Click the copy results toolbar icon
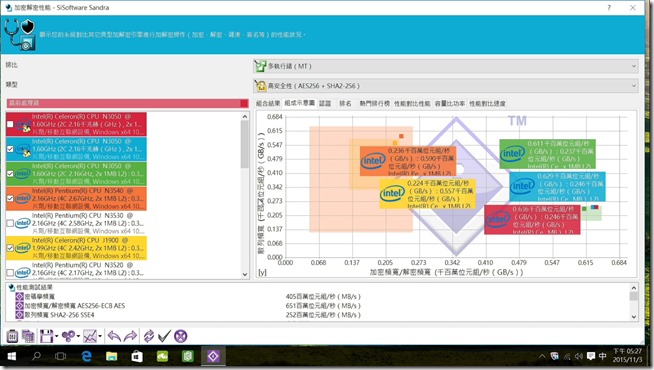Screen dimensions: 654x370 (x=28, y=336)
